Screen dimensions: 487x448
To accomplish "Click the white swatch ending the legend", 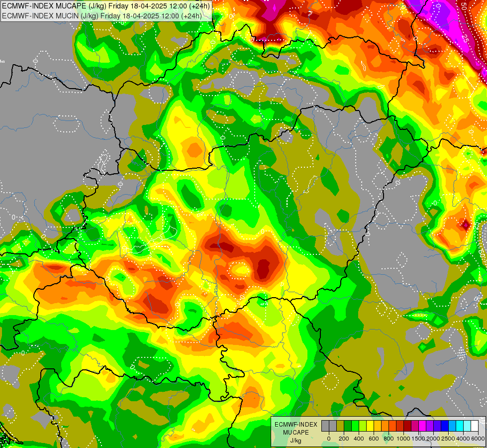I will pos(475,426).
